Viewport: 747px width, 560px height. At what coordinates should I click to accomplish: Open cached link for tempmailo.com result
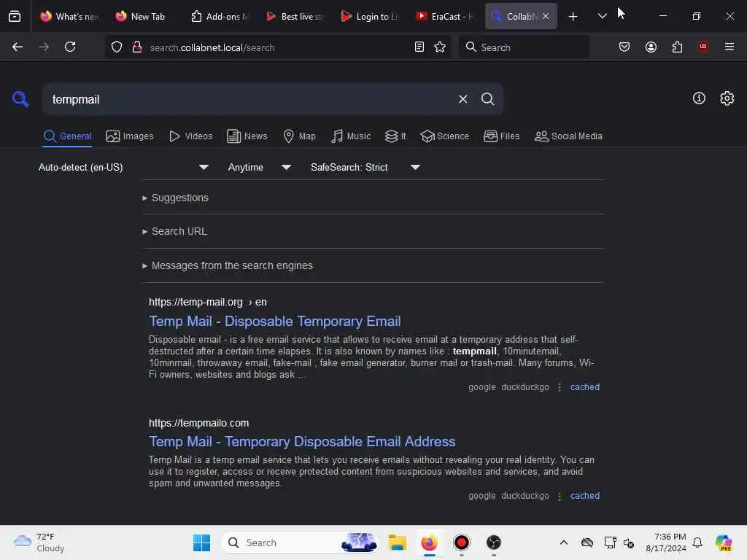tap(585, 496)
